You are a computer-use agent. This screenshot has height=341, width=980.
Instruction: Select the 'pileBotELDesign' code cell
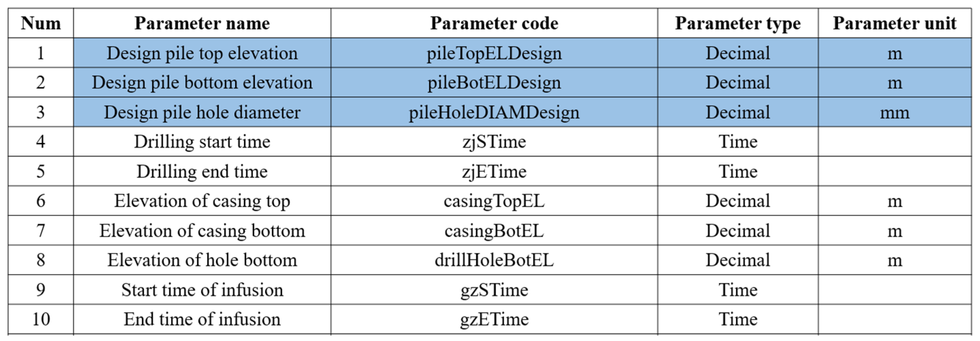494,83
